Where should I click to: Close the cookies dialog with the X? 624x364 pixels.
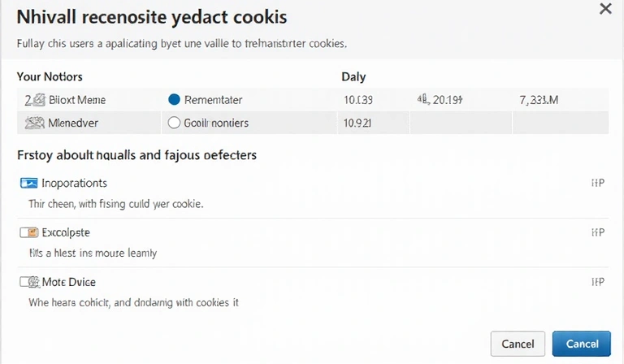tap(605, 10)
